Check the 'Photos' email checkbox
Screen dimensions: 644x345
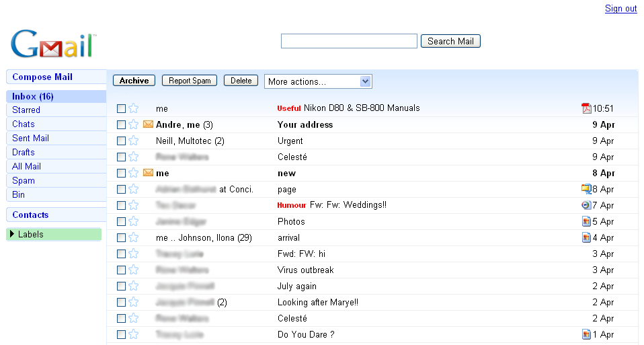(x=121, y=221)
